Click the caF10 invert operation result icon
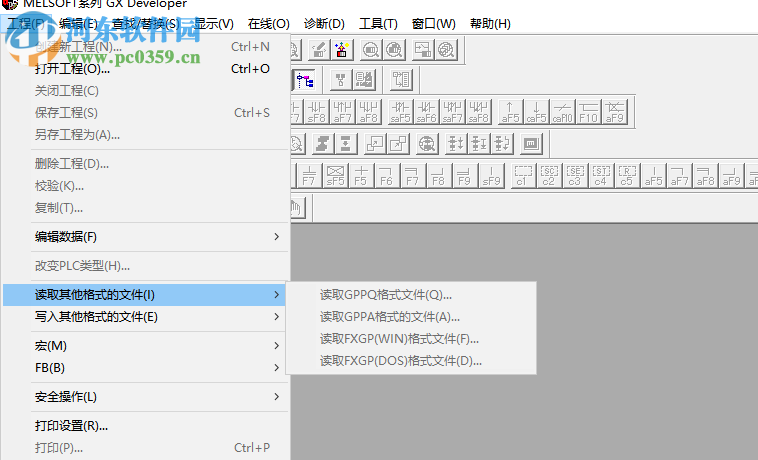The width and height of the screenshot is (758, 460). click(562, 112)
